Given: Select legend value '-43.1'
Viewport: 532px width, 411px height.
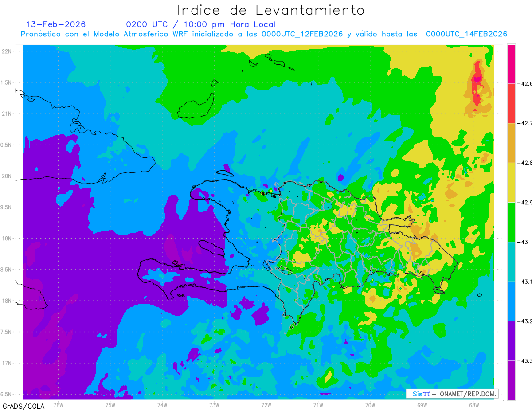Looking at the screenshot, I should 525,282.
